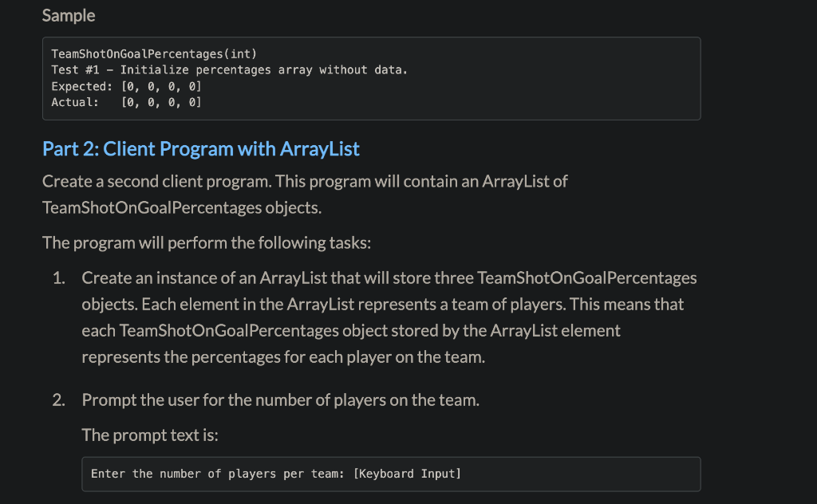The height and width of the screenshot is (504, 817).
Task: Click the "Sample" heading
Action: (69, 16)
